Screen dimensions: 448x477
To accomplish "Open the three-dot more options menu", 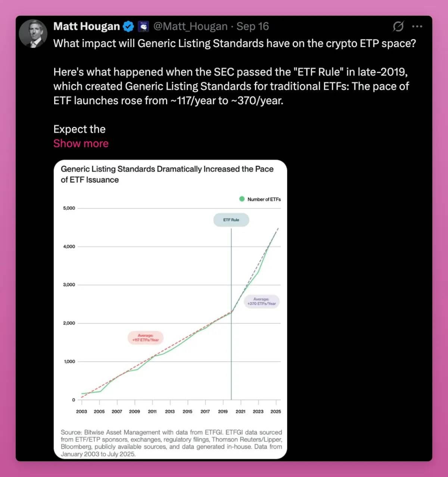I will point(417,27).
